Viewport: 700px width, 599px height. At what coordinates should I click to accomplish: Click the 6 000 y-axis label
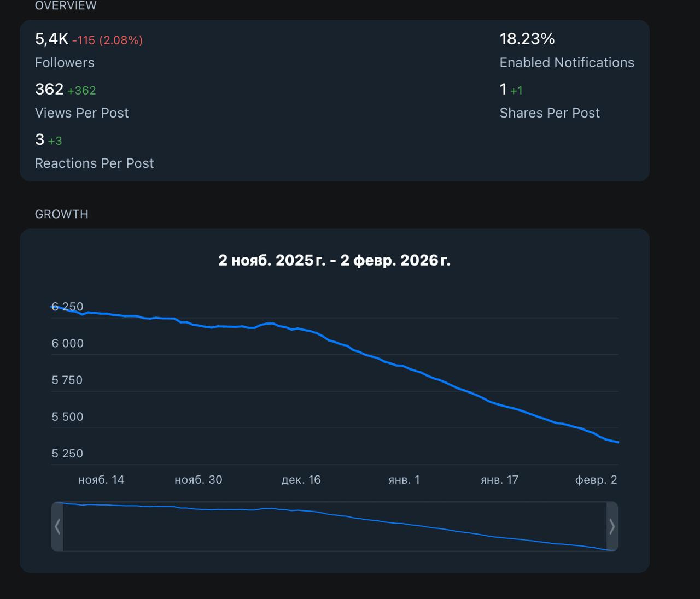68,343
